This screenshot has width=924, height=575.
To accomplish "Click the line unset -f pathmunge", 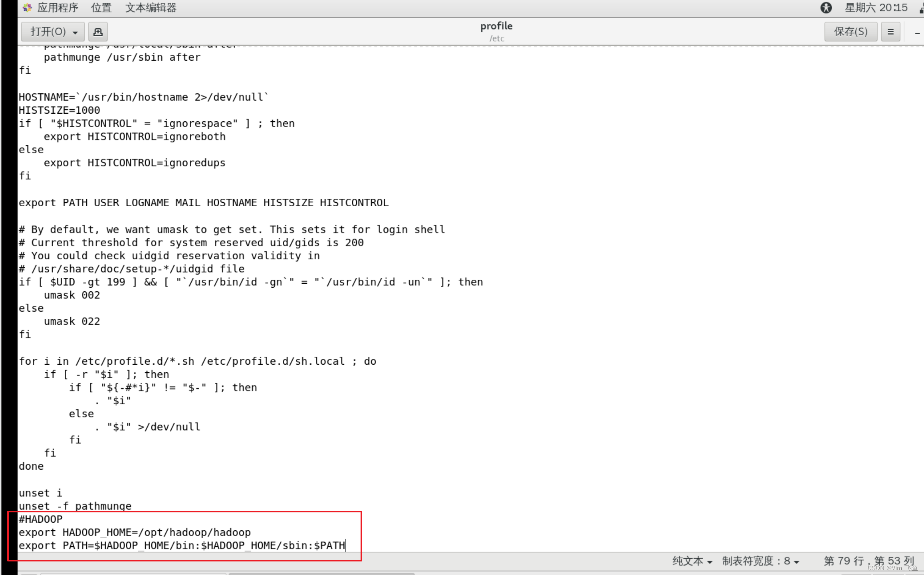I will pos(75,506).
